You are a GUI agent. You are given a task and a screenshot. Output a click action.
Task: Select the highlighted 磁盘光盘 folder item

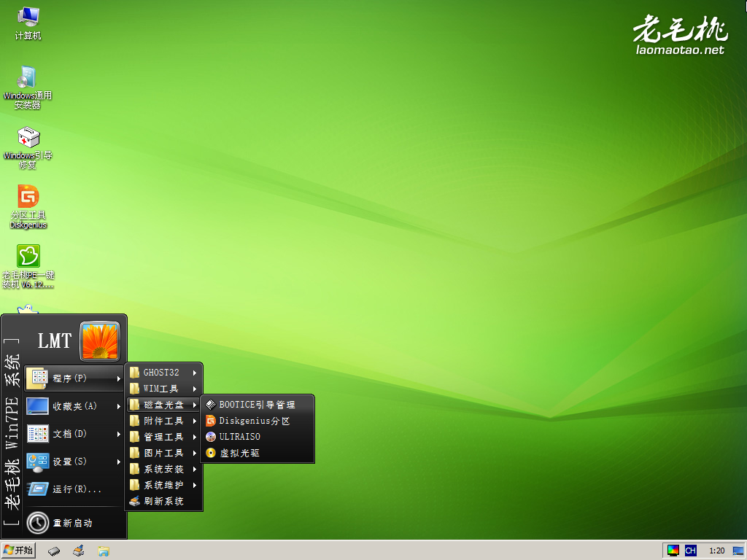[163, 405]
